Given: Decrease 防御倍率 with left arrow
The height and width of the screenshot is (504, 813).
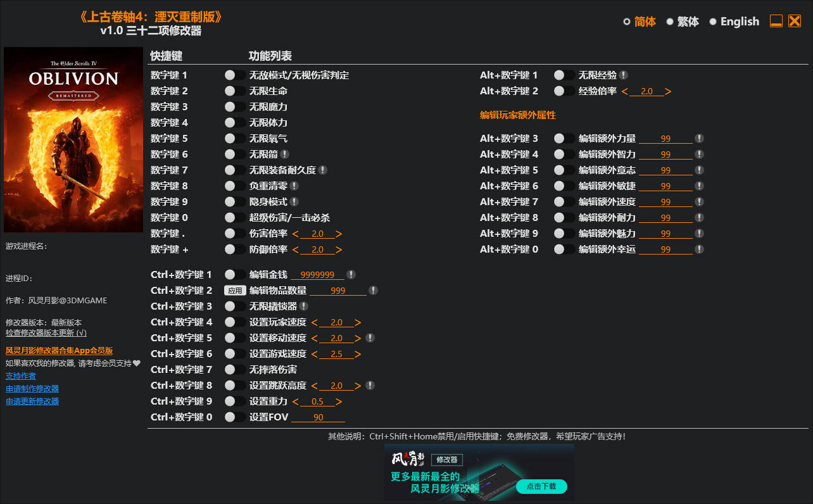Looking at the screenshot, I should 296,249.
